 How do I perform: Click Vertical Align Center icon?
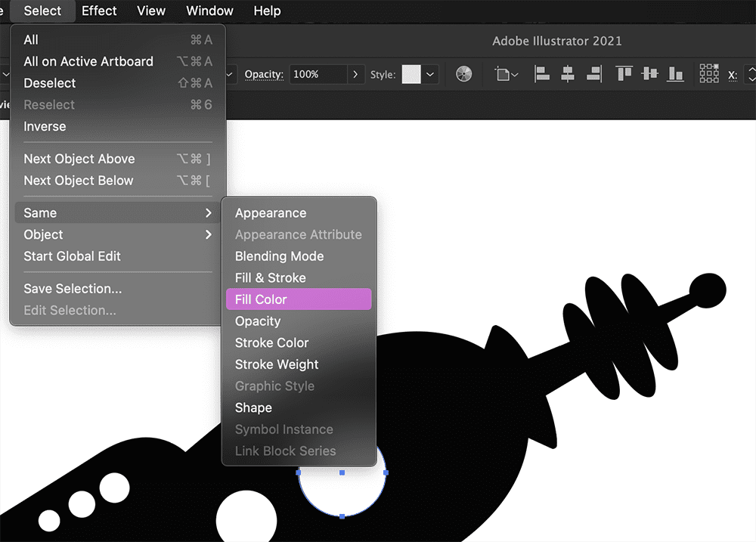coord(649,74)
